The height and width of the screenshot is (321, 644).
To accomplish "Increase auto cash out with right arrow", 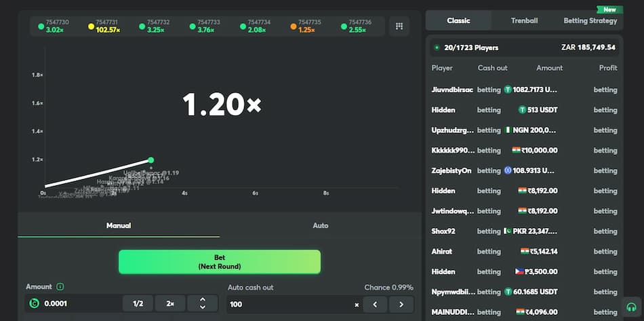I will click(x=401, y=305).
